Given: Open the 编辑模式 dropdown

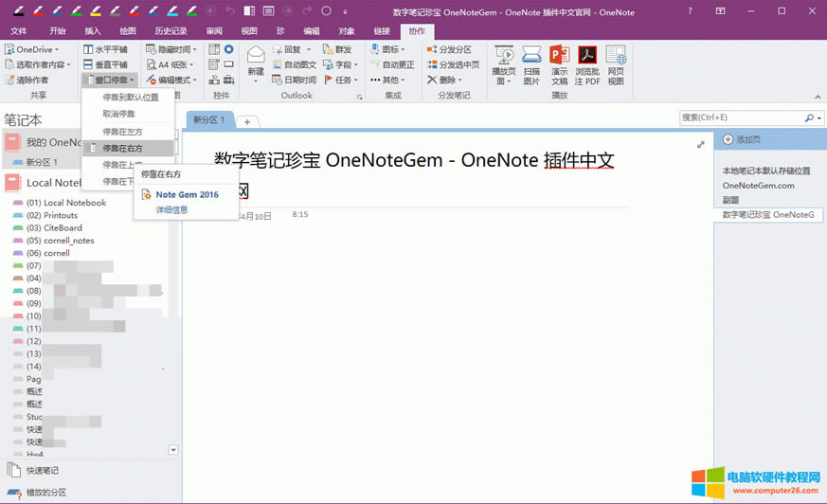Looking at the screenshot, I should point(172,80).
